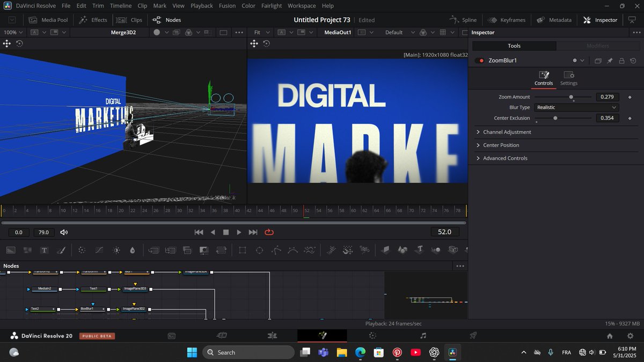
Task: Open the Color menu
Action: (248, 6)
